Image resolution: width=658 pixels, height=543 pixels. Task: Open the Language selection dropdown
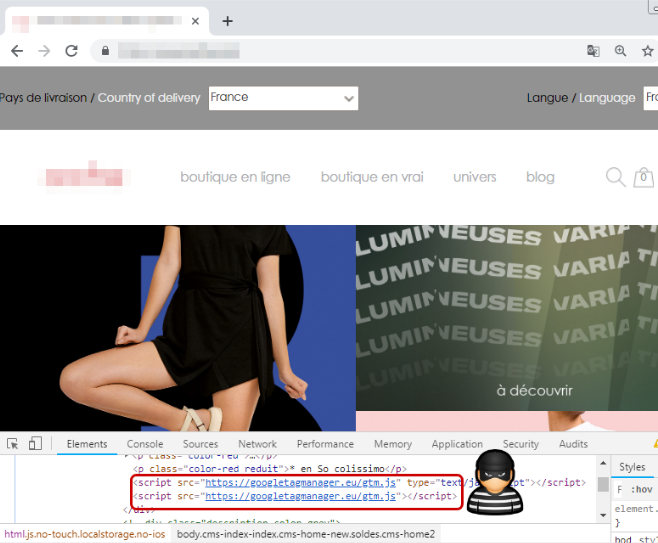[651, 98]
